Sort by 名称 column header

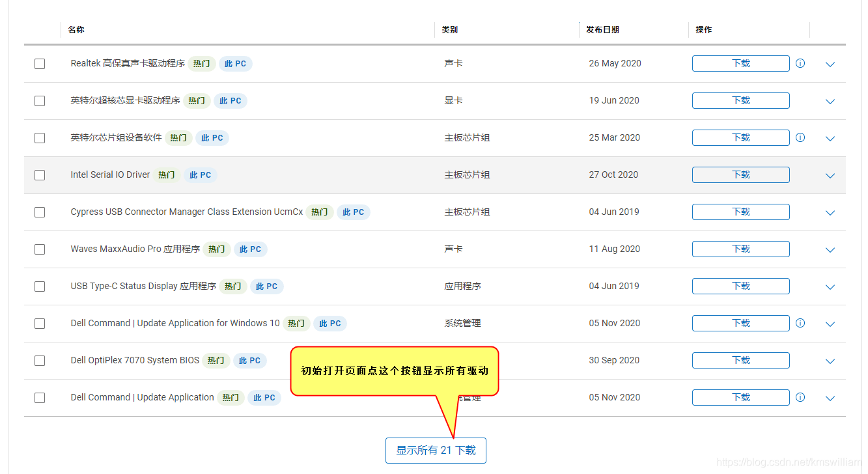(x=76, y=30)
